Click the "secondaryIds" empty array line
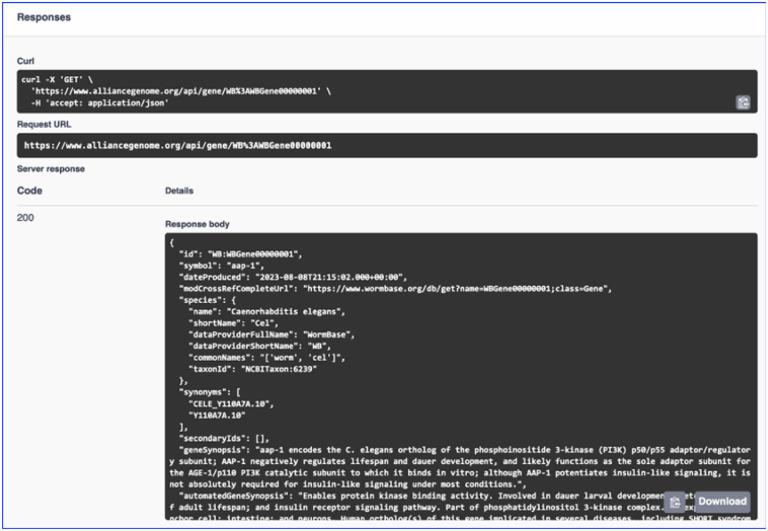Viewport: 768px width, 531px height. click(227, 438)
